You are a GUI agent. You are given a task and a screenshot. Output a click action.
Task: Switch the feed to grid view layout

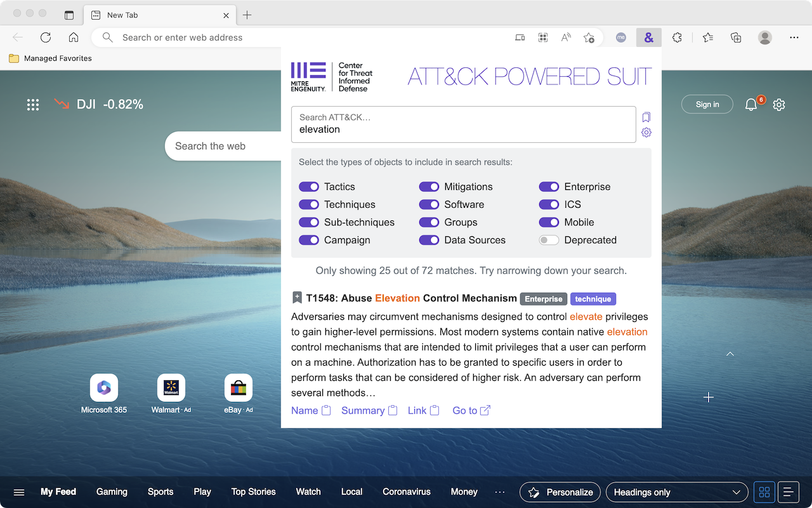[764, 492]
